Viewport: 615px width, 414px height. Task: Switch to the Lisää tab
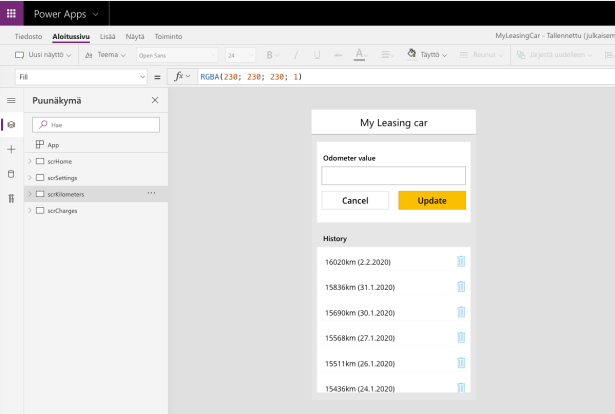click(107, 36)
